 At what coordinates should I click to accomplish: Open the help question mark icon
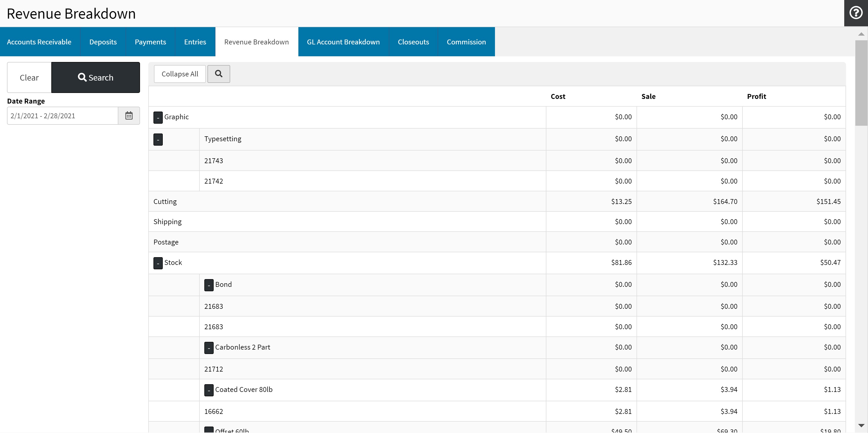click(x=856, y=13)
